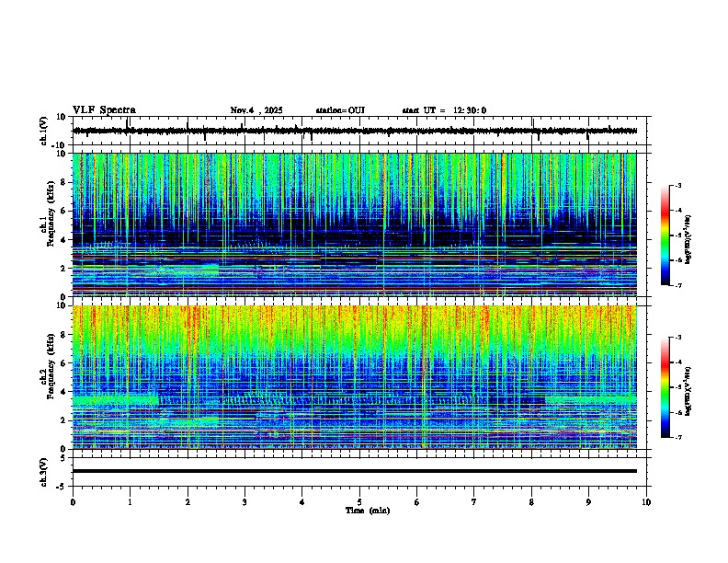Click time axis tick label "10"
This screenshot has height=563, width=728.
pos(646,502)
